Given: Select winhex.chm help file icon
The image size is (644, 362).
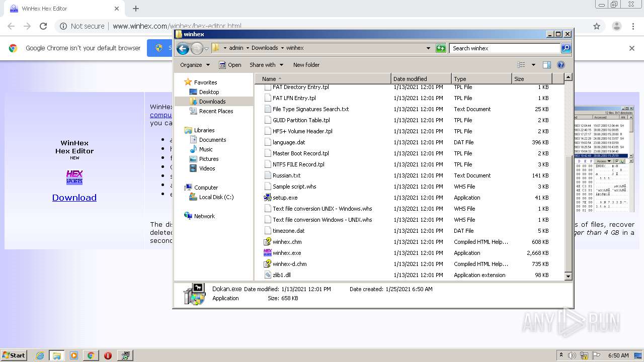Looking at the screenshot, I should pos(268,242).
